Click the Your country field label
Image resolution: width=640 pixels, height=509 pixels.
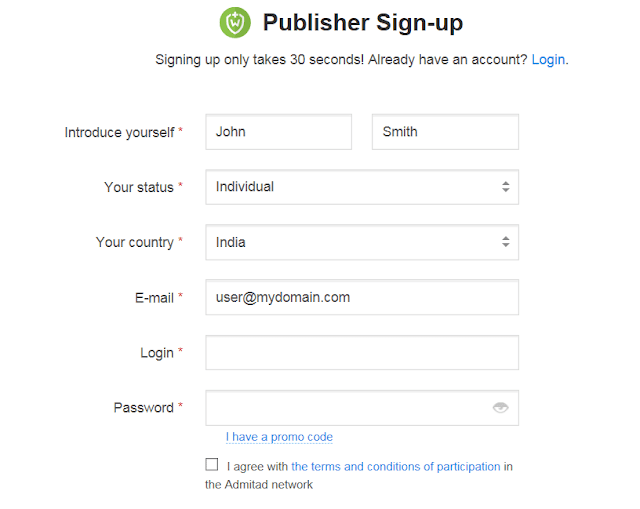[x=135, y=242]
